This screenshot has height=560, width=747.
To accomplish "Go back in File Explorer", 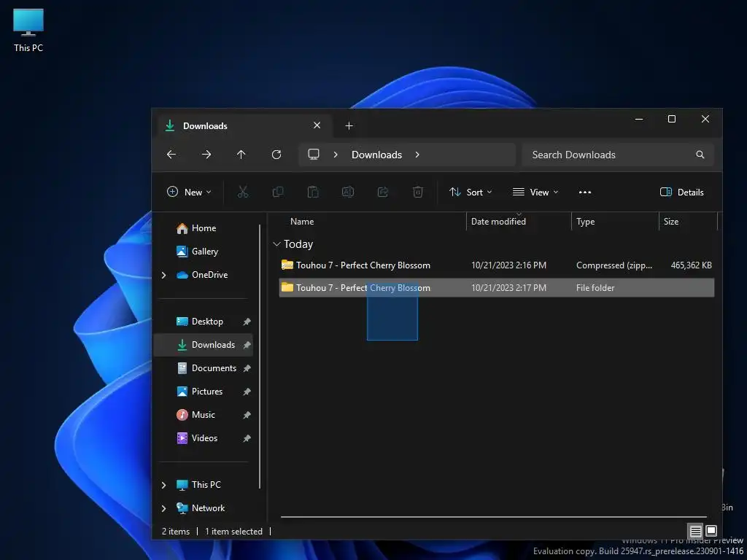I will pos(171,155).
